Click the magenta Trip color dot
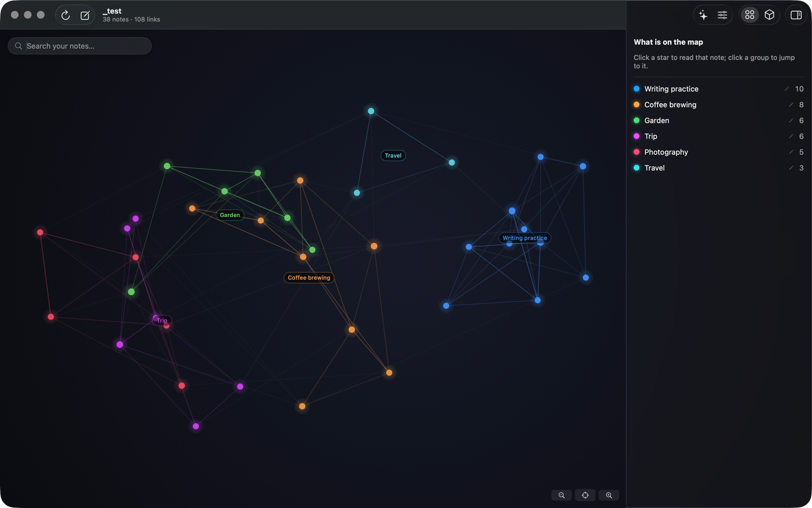 [636, 136]
